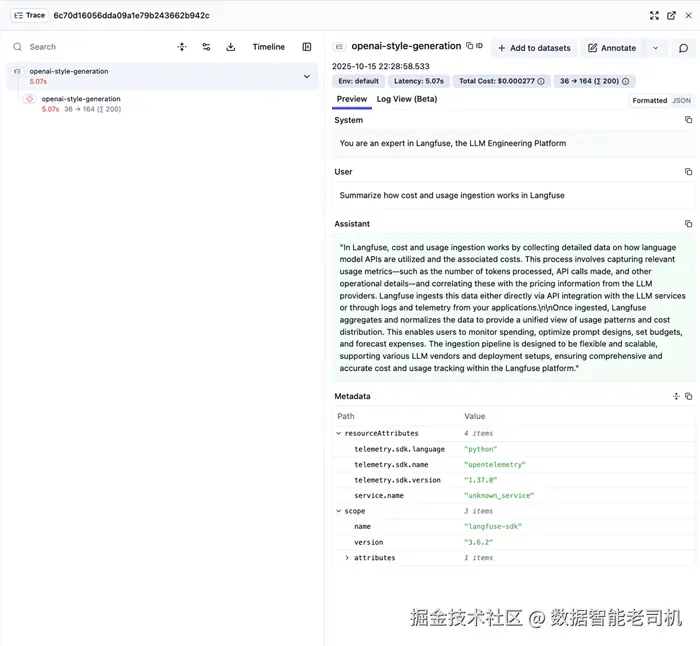The width and height of the screenshot is (700, 646).
Task: Copy the System message
Action: (x=688, y=120)
